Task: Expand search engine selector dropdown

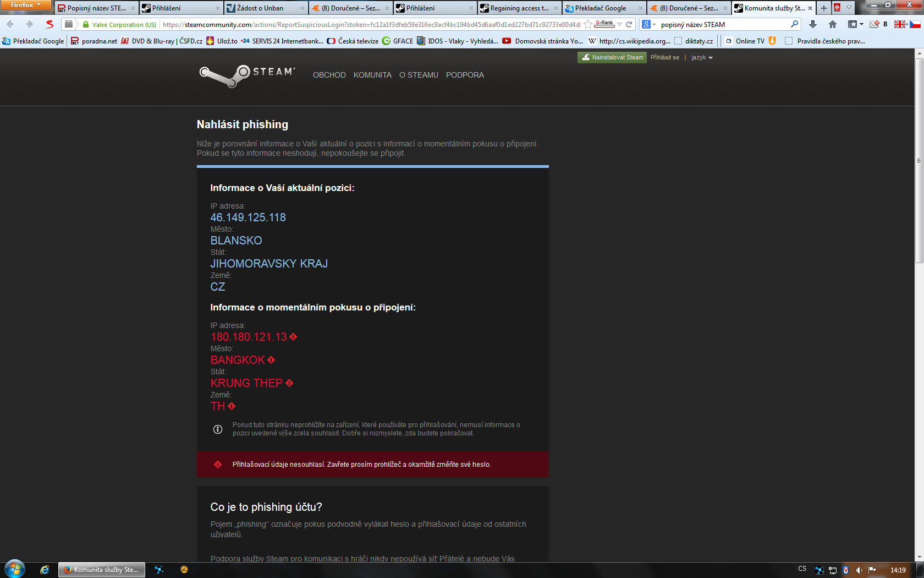Action: pyautogui.click(x=648, y=24)
